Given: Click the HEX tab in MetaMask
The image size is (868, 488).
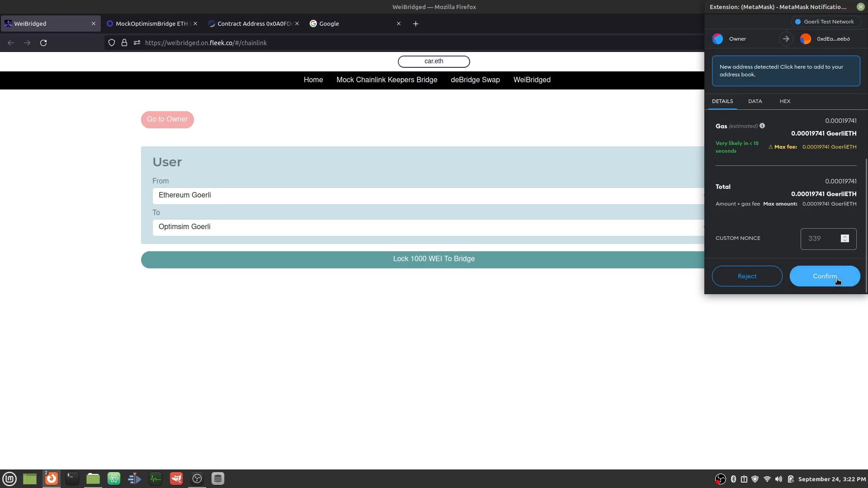Looking at the screenshot, I should (784, 101).
